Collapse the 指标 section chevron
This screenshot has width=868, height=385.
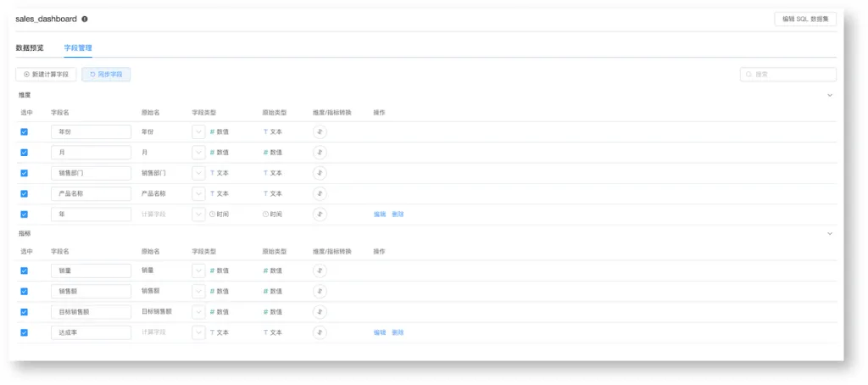(830, 234)
